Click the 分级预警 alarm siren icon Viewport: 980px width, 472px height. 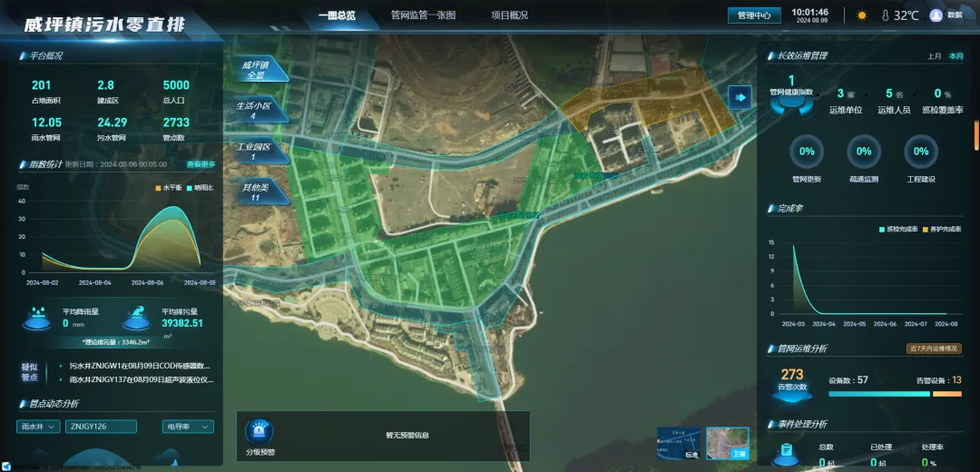tap(259, 431)
